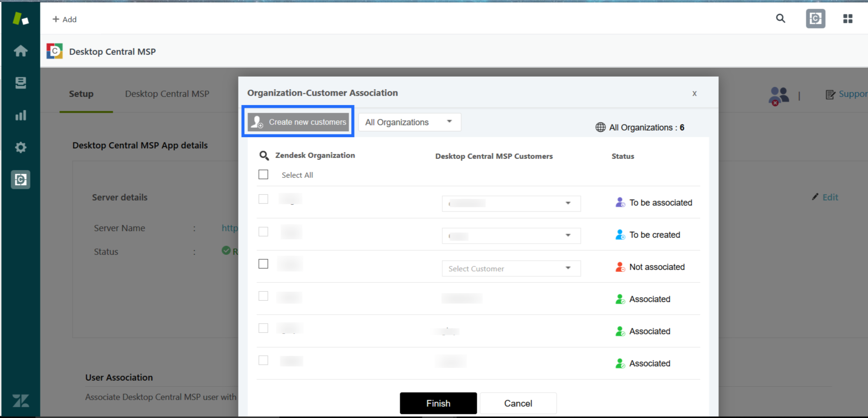Click the Zendesk logo at sidebar bottom
868x418 pixels.
click(x=20, y=401)
